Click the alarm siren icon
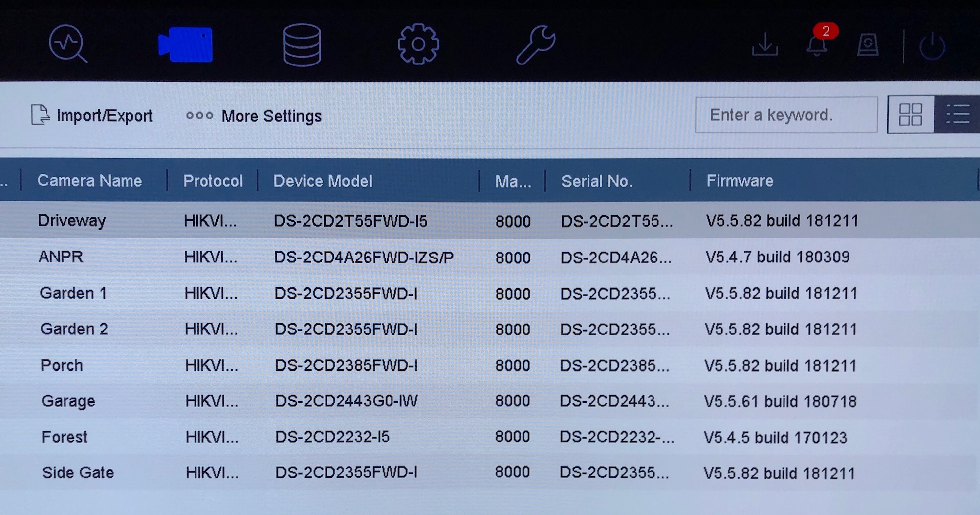Screen dimensions: 980x515 [868, 45]
